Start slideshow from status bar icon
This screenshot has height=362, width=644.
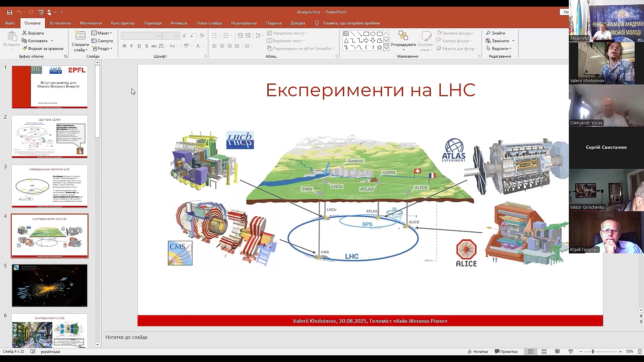click(571, 352)
